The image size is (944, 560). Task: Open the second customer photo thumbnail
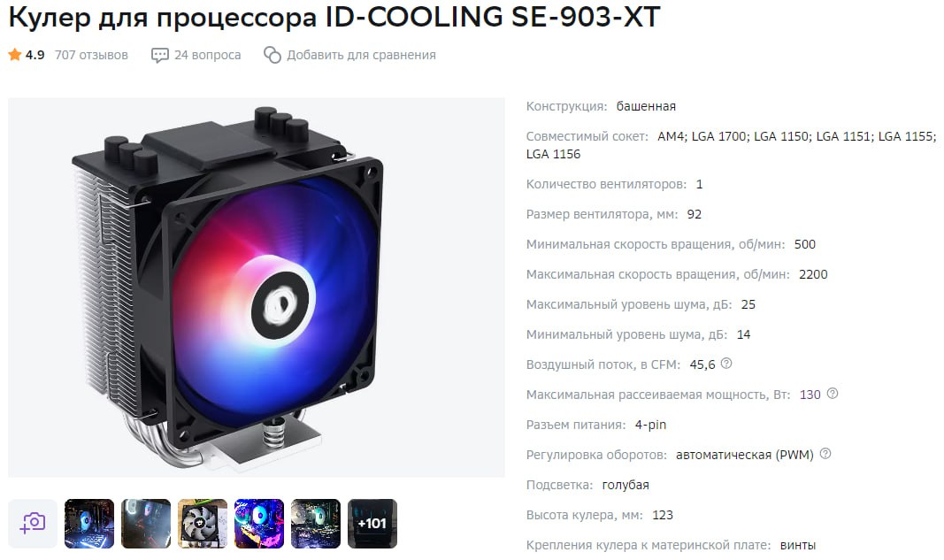(x=146, y=523)
